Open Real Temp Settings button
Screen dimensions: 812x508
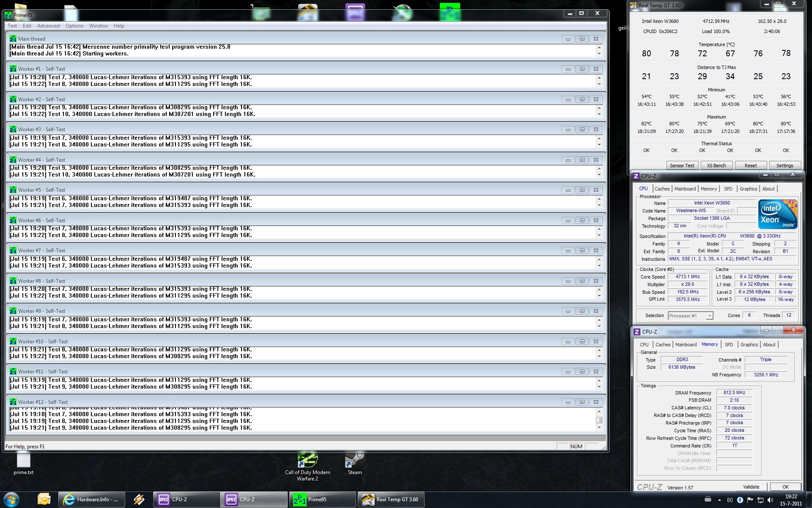tap(784, 166)
